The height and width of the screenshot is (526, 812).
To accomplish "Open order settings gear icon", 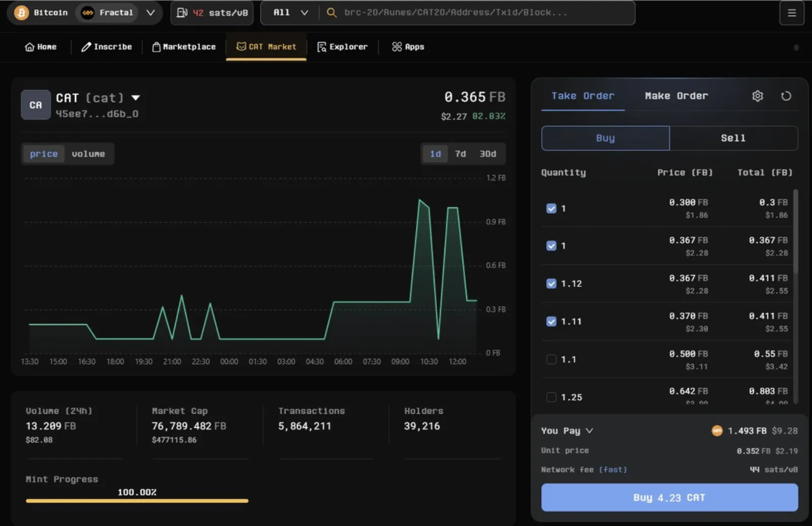I will [x=757, y=96].
